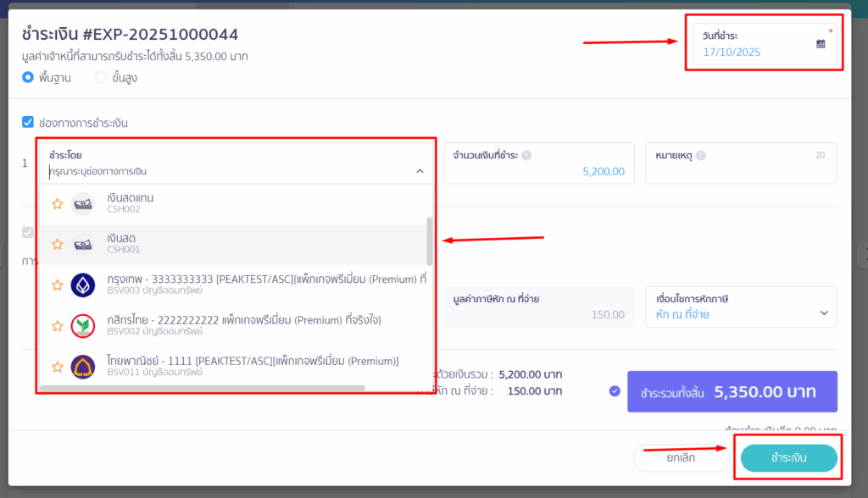Mark กสิกรไทย BSV002 account with star icon
This screenshot has height=498, width=868.
[x=58, y=326]
